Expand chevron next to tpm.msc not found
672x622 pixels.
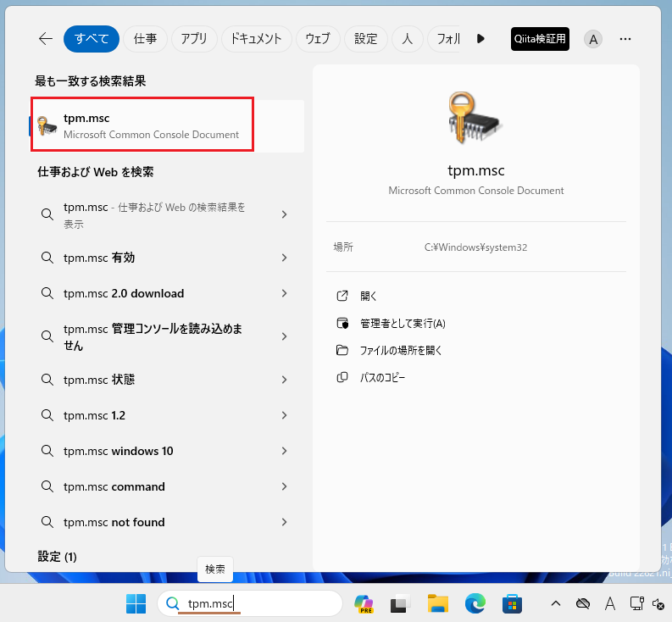coord(284,522)
